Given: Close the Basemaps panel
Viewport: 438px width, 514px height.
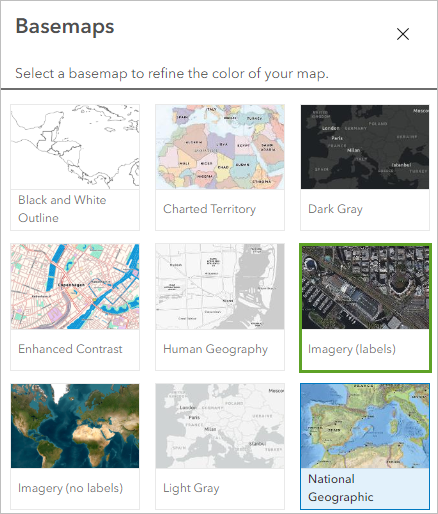Looking at the screenshot, I should [x=403, y=34].
